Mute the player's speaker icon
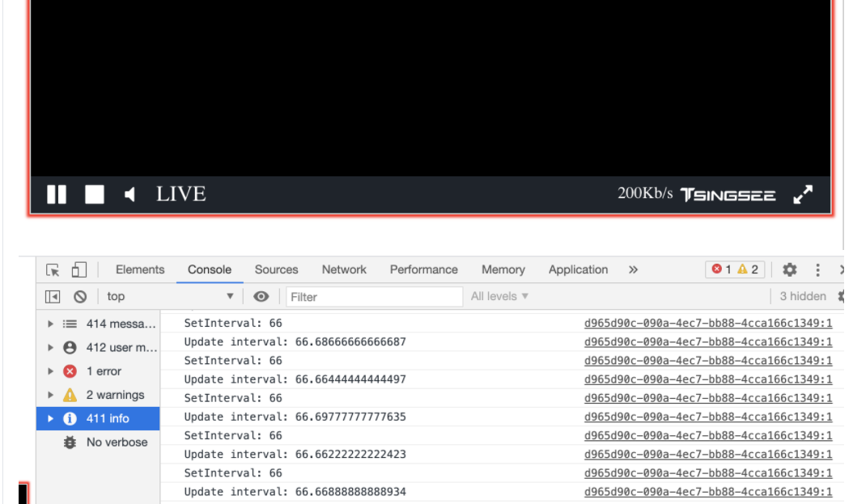The width and height of the screenshot is (853, 504). [129, 194]
